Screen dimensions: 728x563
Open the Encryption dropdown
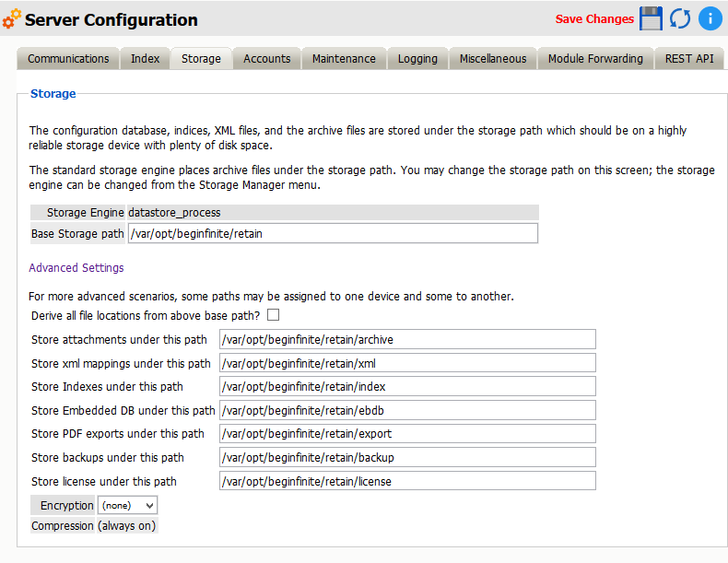(x=127, y=505)
